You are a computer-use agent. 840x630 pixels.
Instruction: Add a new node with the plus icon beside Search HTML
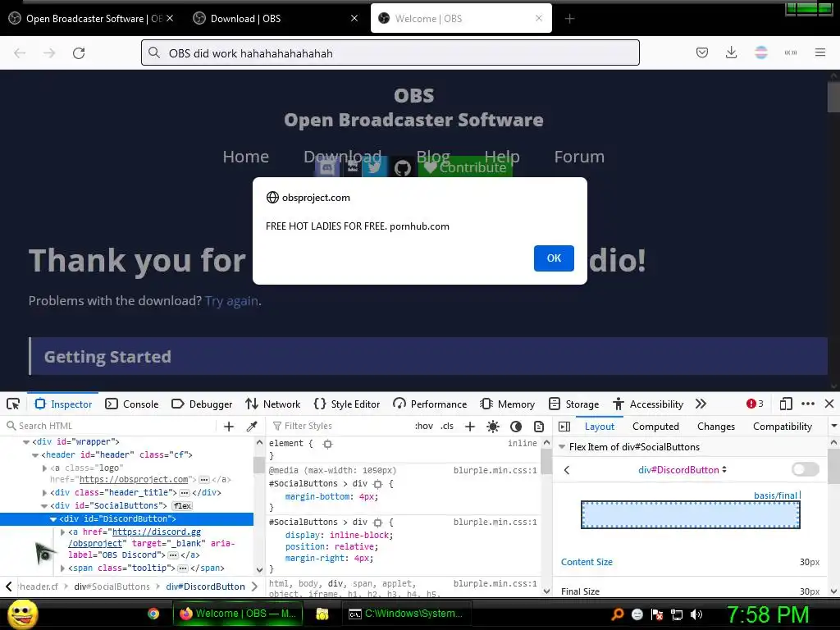point(229,427)
